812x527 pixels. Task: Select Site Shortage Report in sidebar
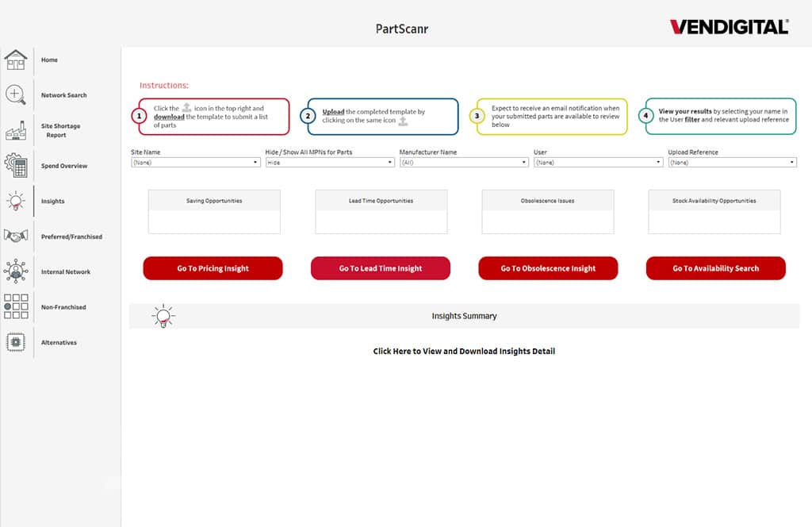click(60, 131)
